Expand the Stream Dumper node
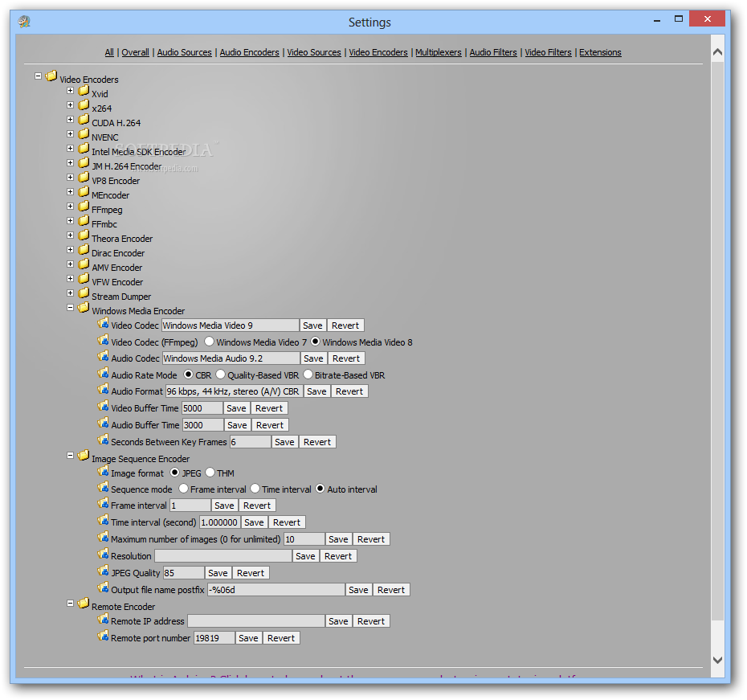 point(71,293)
